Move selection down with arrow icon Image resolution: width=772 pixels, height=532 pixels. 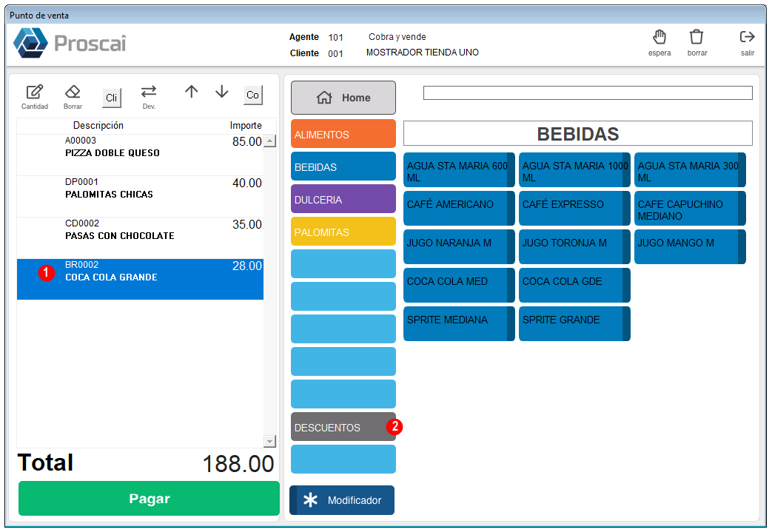click(x=222, y=92)
